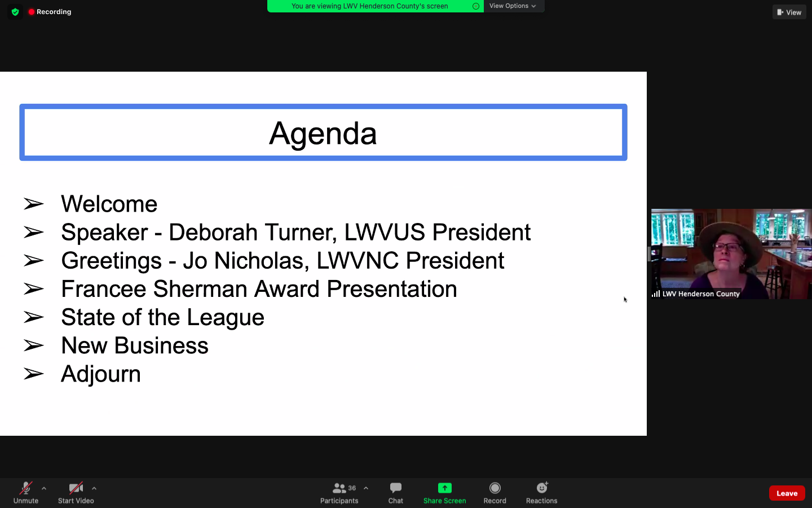Click the View button at top right
This screenshot has height=508, width=812.
tap(789, 12)
